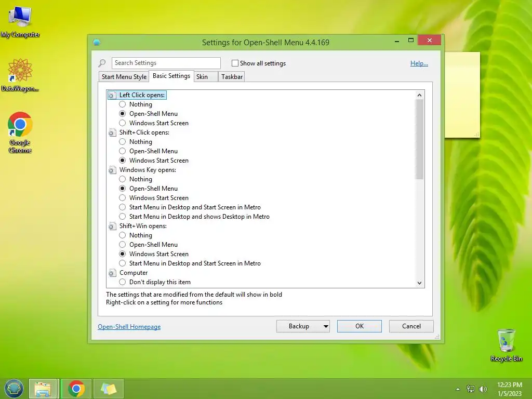Switch to the Taskbar tab
The image size is (532, 399).
click(x=232, y=77)
